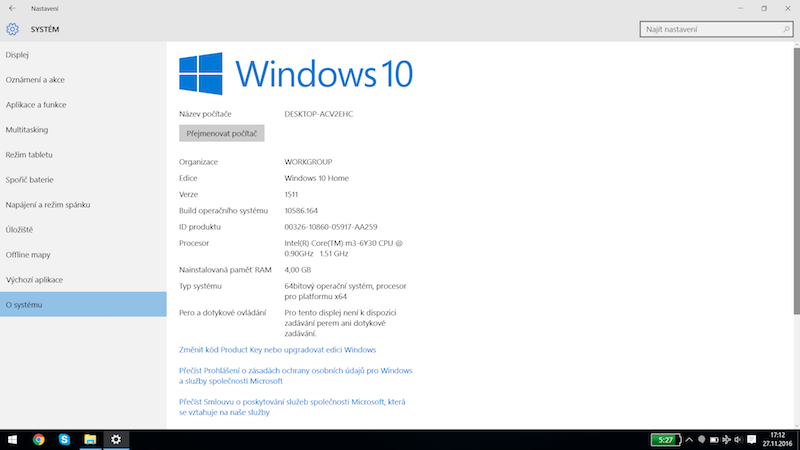Screen dimensions: 800x450
Task: Open the Úložiště storage section
Action: pos(20,229)
